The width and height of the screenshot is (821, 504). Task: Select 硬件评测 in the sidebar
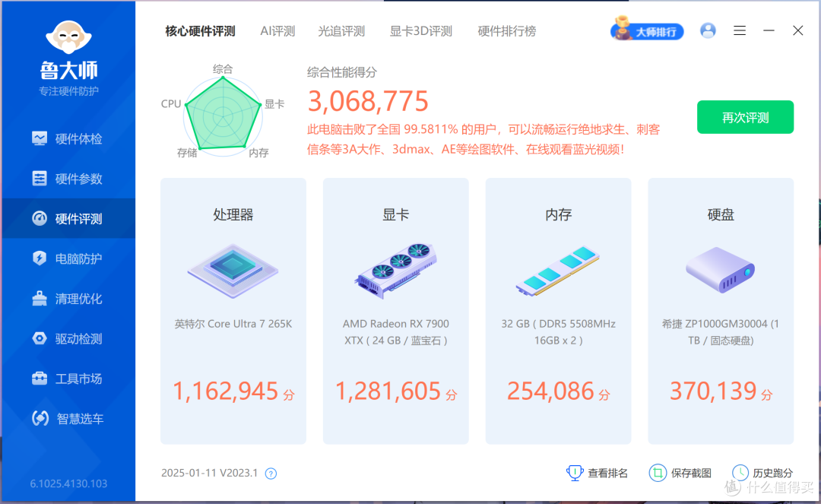point(68,218)
